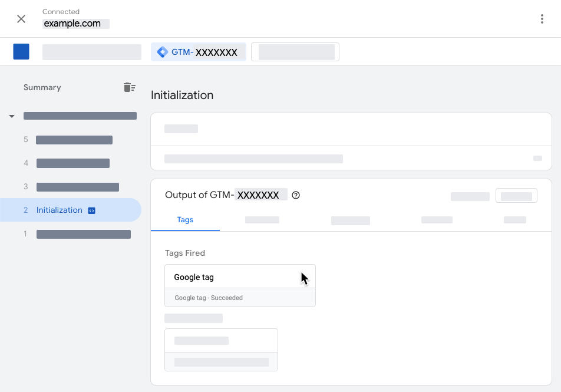Select event number 4 in the sidebar
The height and width of the screenshot is (392, 561).
67,163
